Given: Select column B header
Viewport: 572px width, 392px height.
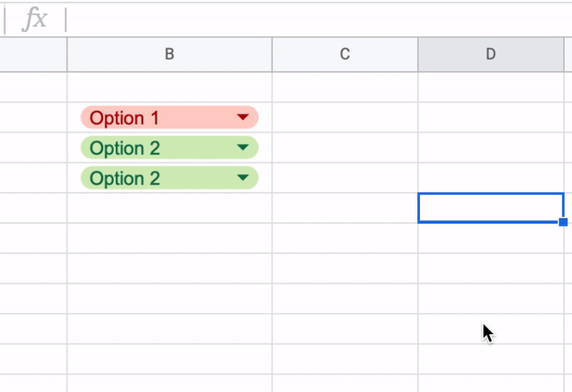Looking at the screenshot, I should coord(169,54).
